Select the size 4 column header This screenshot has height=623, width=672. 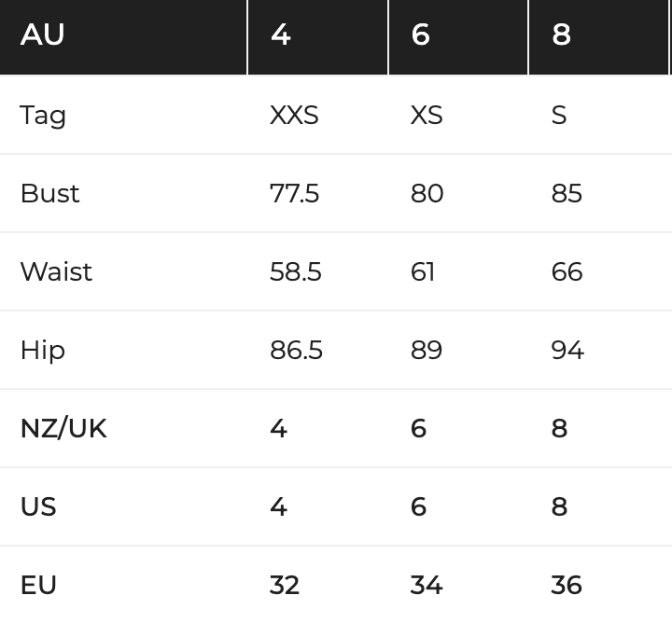pyautogui.click(x=318, y=36)
